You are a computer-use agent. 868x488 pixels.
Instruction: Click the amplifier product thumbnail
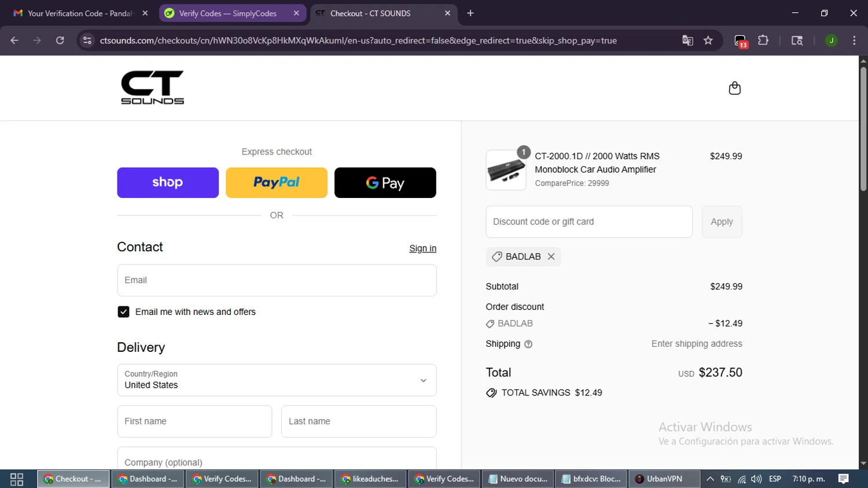[506, 170]
